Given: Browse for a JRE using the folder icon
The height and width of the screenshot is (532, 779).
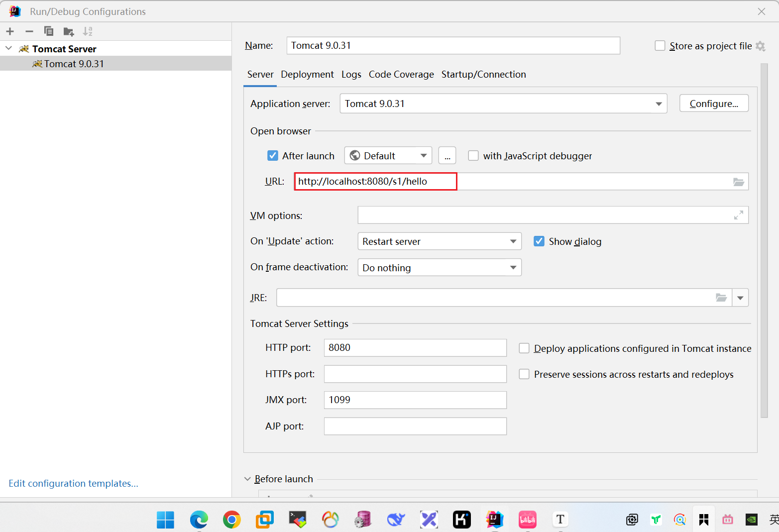Looking at the screenshot, I should tap(721, 298).
